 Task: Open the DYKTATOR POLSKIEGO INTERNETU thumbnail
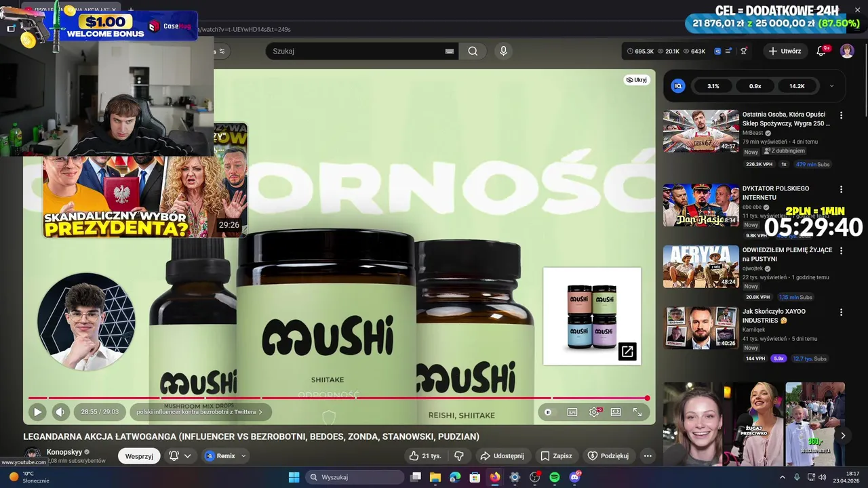coord(701,205)
